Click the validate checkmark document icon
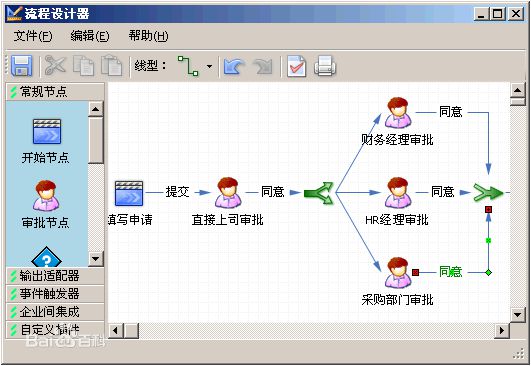 [297, 66]
